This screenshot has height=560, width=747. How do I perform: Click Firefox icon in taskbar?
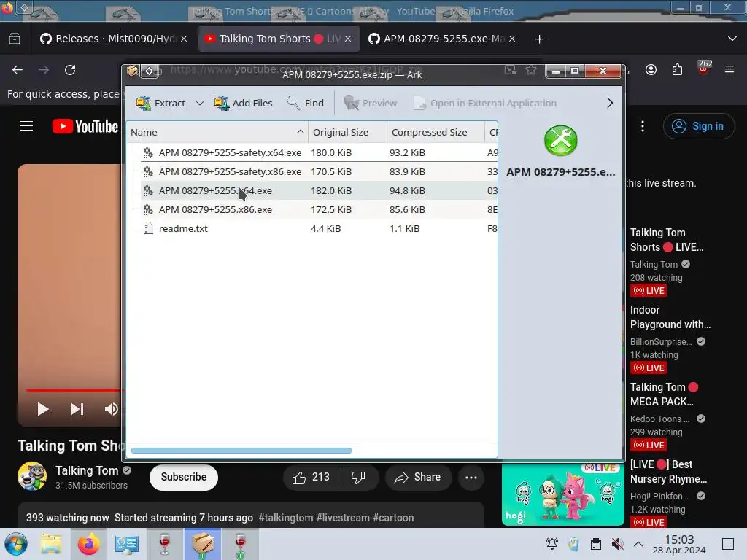(88, 544)
